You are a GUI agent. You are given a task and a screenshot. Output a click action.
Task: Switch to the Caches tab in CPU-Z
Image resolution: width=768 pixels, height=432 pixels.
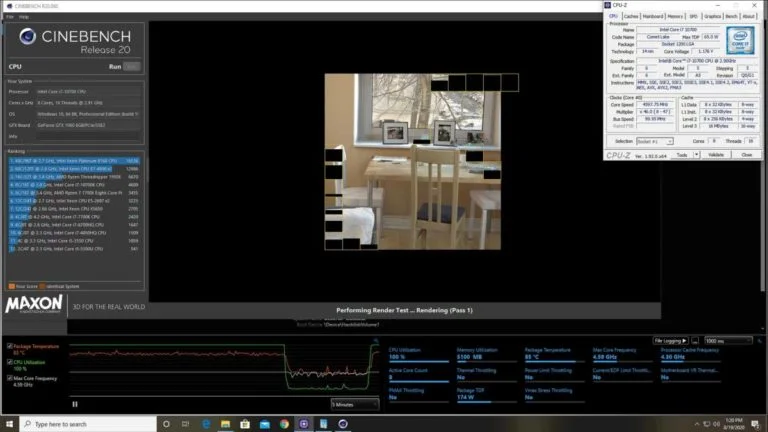pos(631,16)
